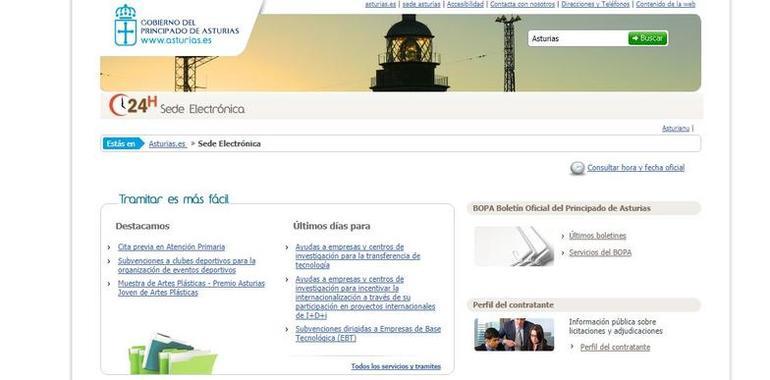Open the Últimos boletines link
This screenshot has width=770, height=380.
point(597,236)
